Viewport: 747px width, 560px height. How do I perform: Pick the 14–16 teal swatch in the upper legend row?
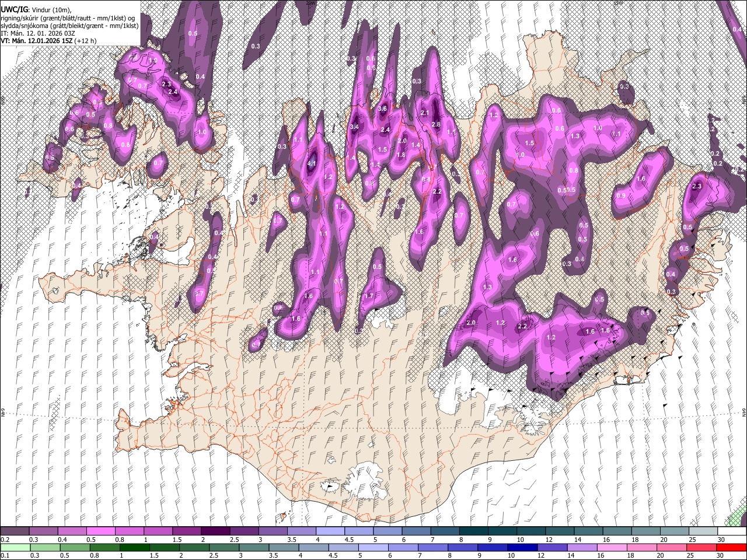click(x=588, y=531)
